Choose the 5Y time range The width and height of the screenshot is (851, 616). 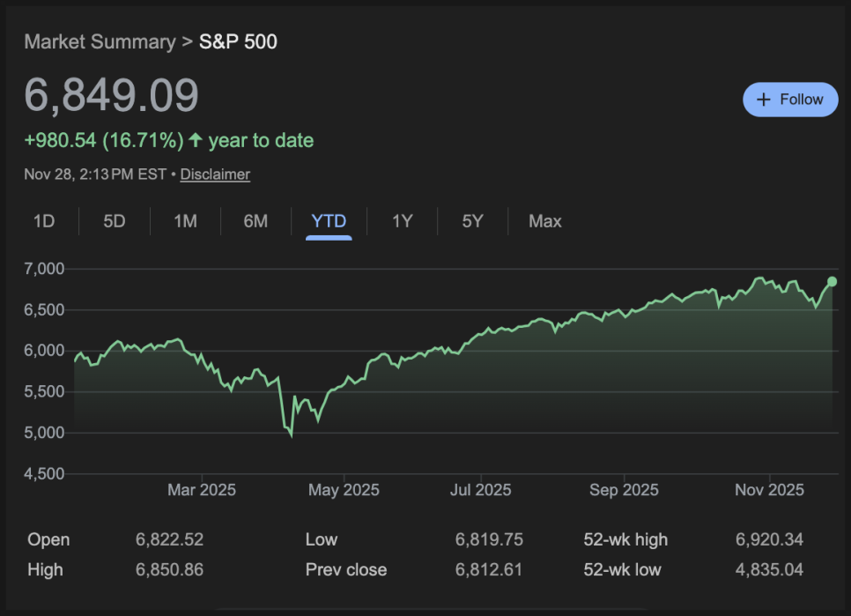tap(473, 221)
